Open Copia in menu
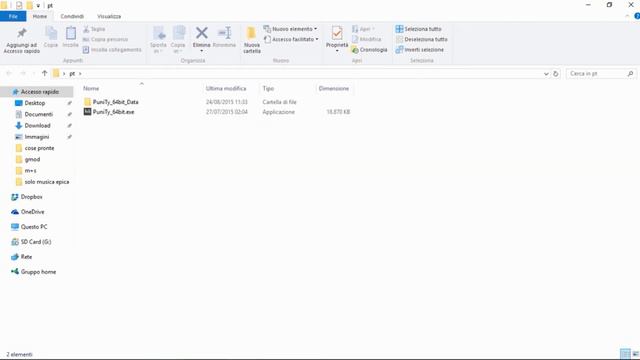Viewport: 640px width, 360px height. point(178,40)
